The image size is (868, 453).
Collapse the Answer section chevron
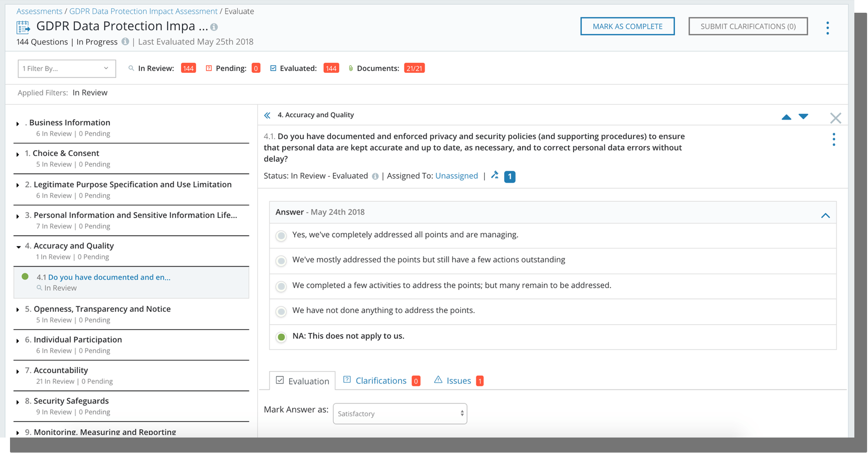click(825, 216)
